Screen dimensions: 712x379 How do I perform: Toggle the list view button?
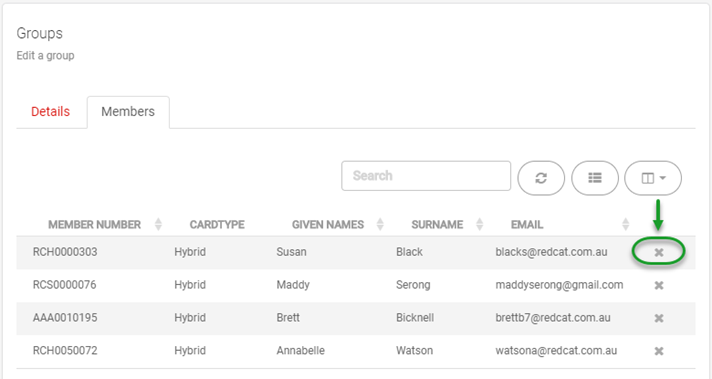coord(595,178)
